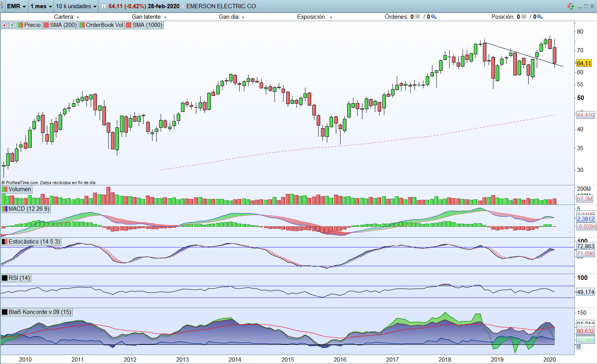This screenshot has height=364, width=597.
Task: Click the 2016 label on the time axis
Action: point(340,360)
